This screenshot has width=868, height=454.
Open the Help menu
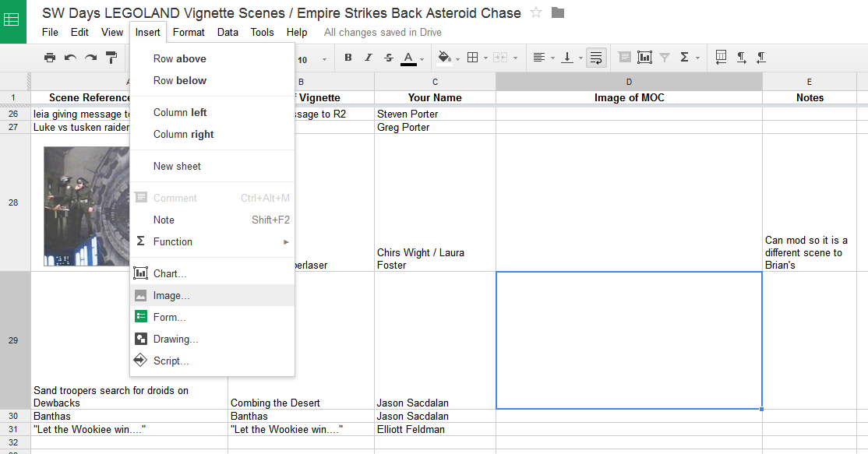pyautogui.click(x=297, y=32)
